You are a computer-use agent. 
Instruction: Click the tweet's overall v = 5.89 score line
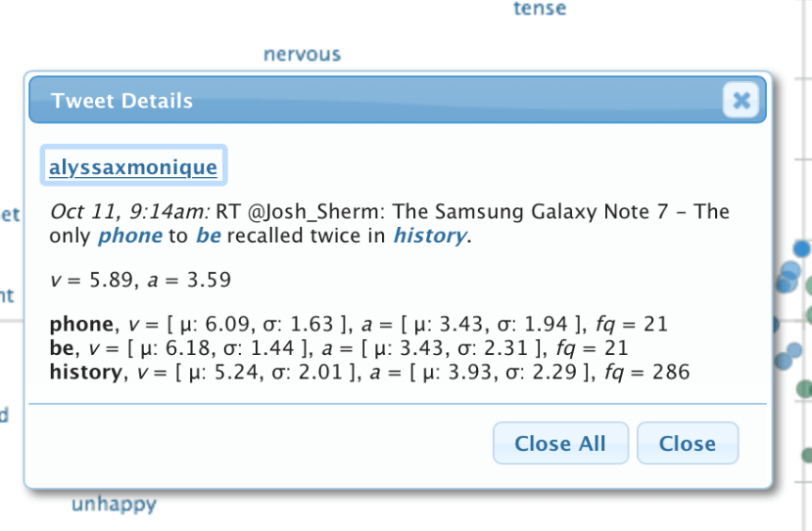coord(140,280)
